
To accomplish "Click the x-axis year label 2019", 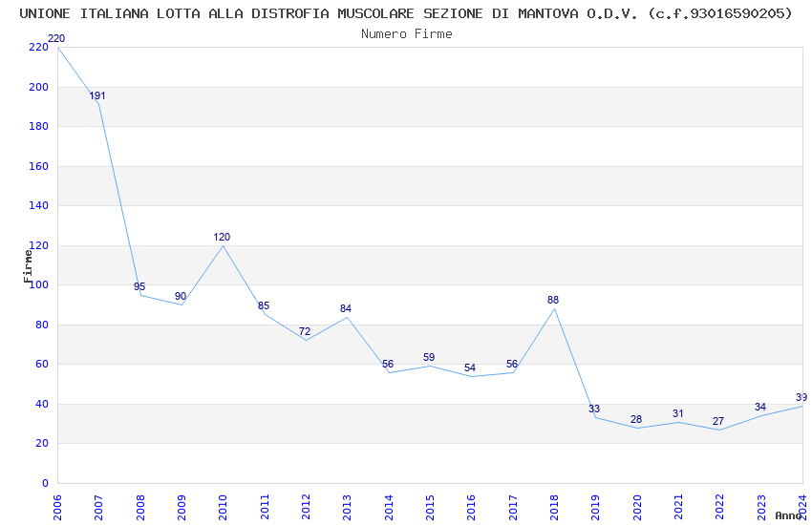I will tap(596, 507).
